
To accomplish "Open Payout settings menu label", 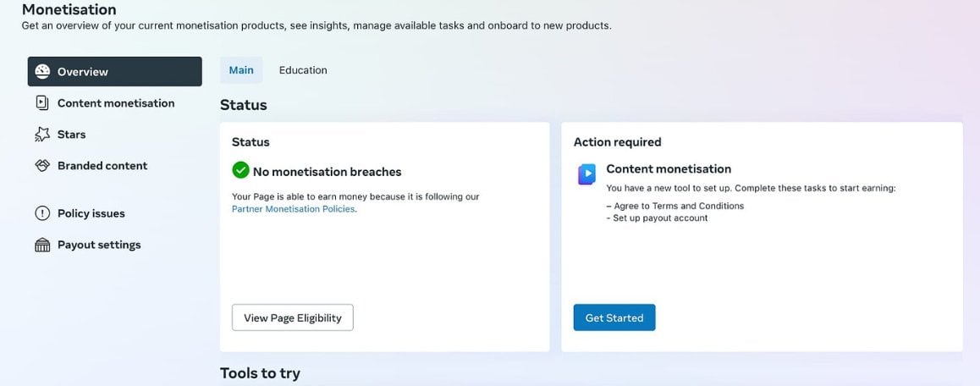I will tap(99, 245).
